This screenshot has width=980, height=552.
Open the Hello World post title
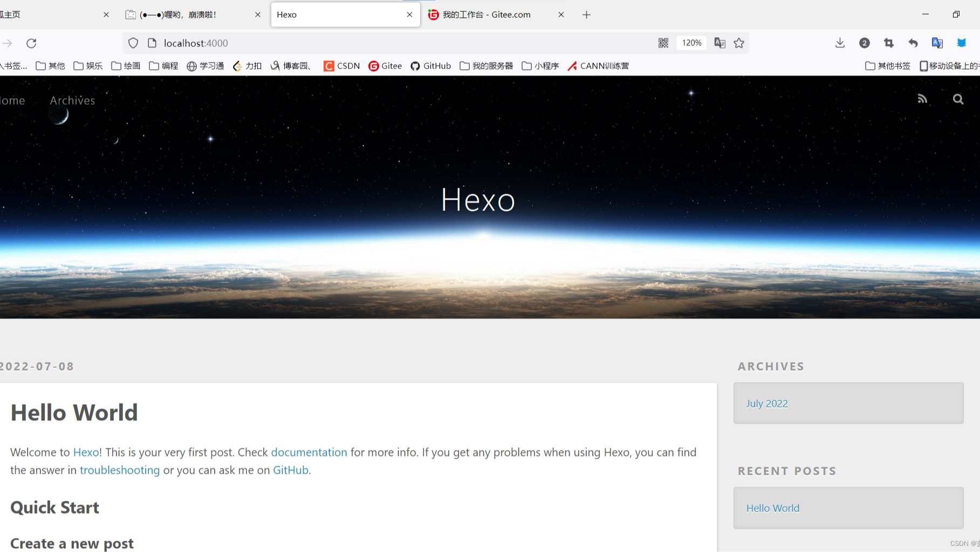point(74,412)
